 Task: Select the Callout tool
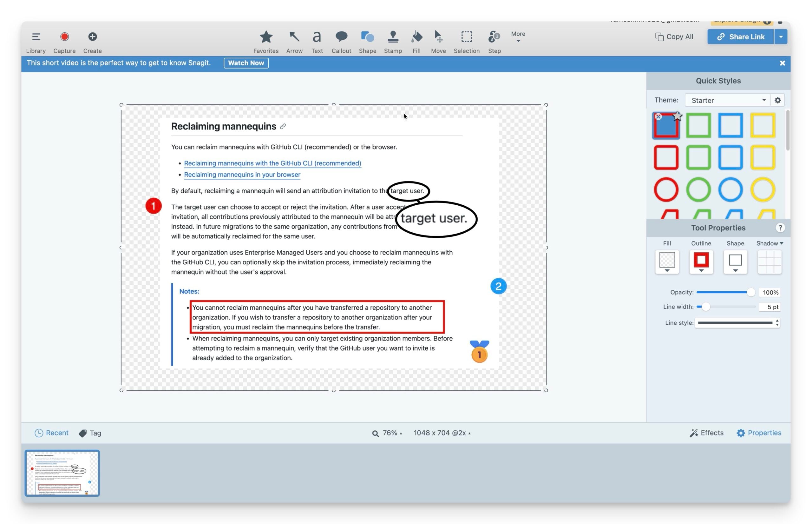[x=341, y=37]
